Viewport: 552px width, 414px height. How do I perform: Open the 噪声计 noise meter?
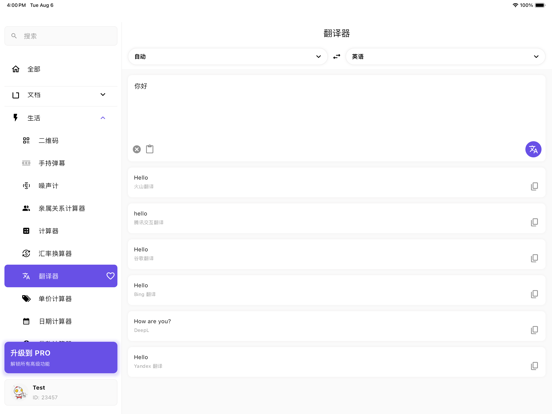[61, 186]
